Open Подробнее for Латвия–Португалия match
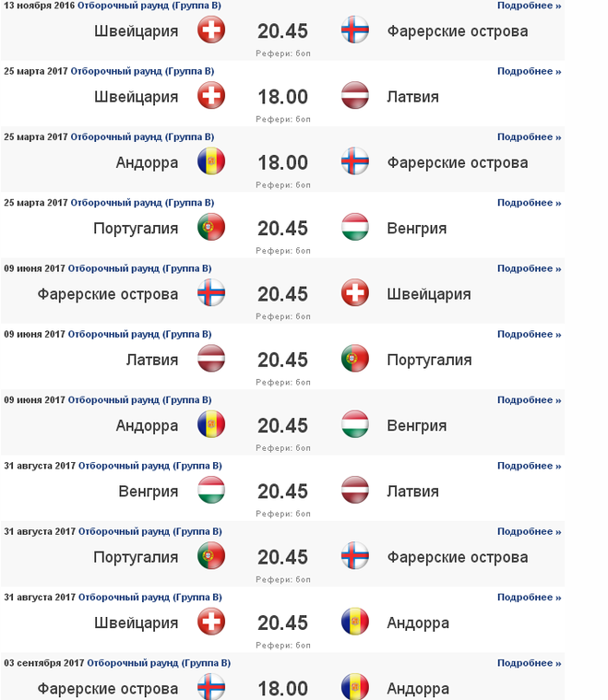The width and height of the screenshot is (608, 700). (529, 334)
